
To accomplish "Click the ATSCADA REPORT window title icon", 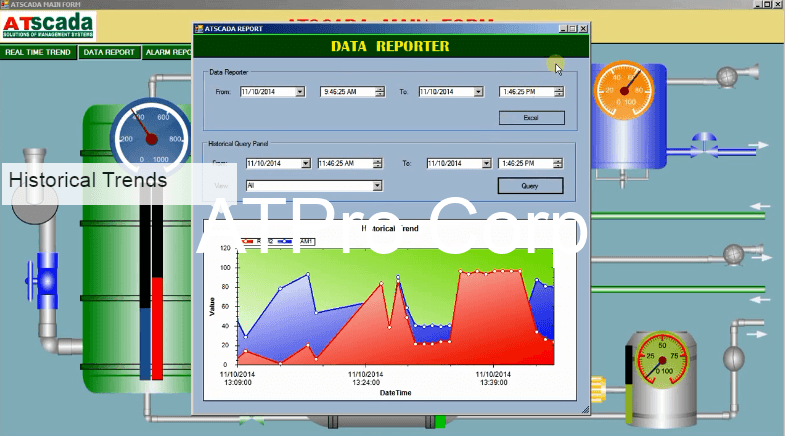I will 199,29.
